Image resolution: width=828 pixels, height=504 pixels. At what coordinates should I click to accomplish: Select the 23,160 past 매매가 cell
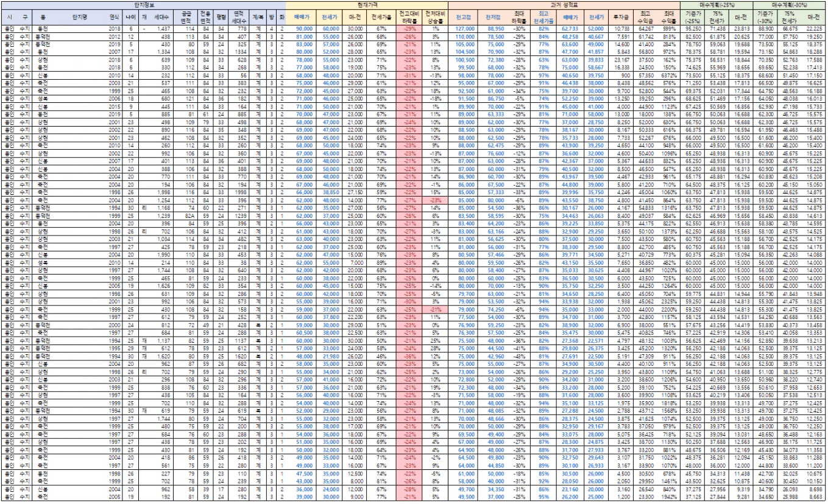570,489
